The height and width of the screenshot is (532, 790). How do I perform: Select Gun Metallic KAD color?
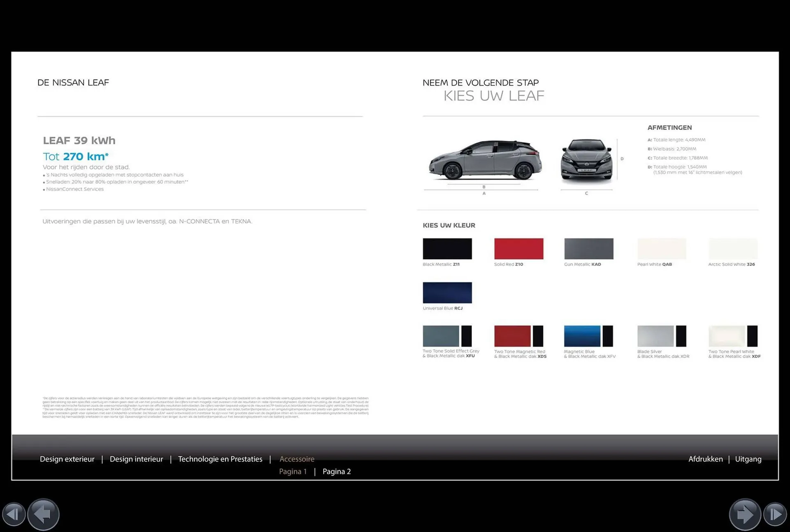tap(589, 249)
